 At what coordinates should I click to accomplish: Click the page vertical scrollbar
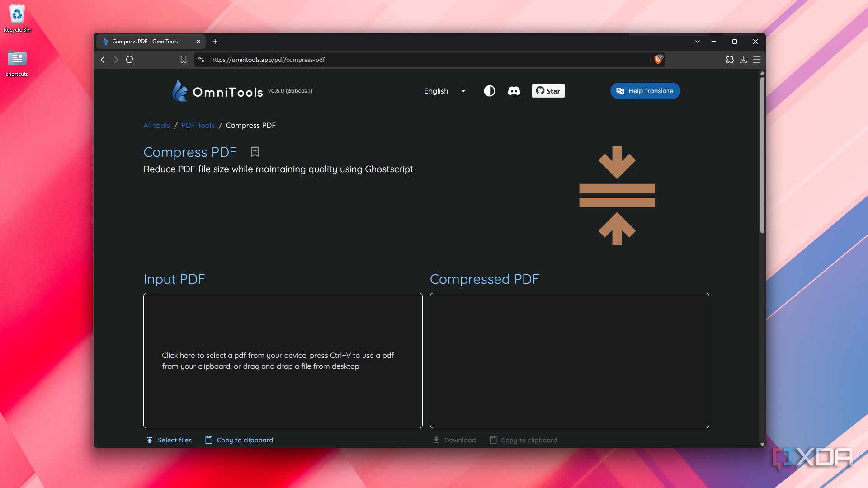(x=762, y=155)
